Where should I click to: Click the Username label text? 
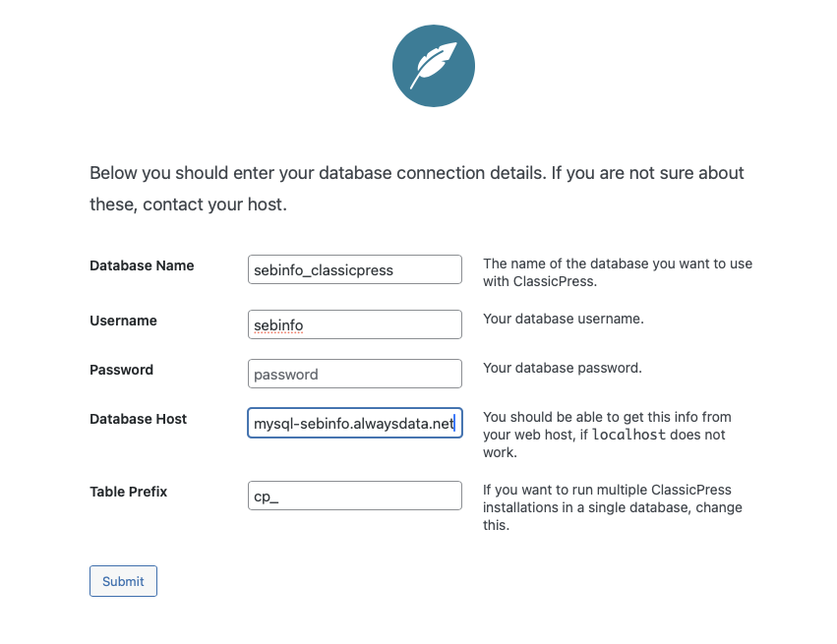click(x=123, y=321)
